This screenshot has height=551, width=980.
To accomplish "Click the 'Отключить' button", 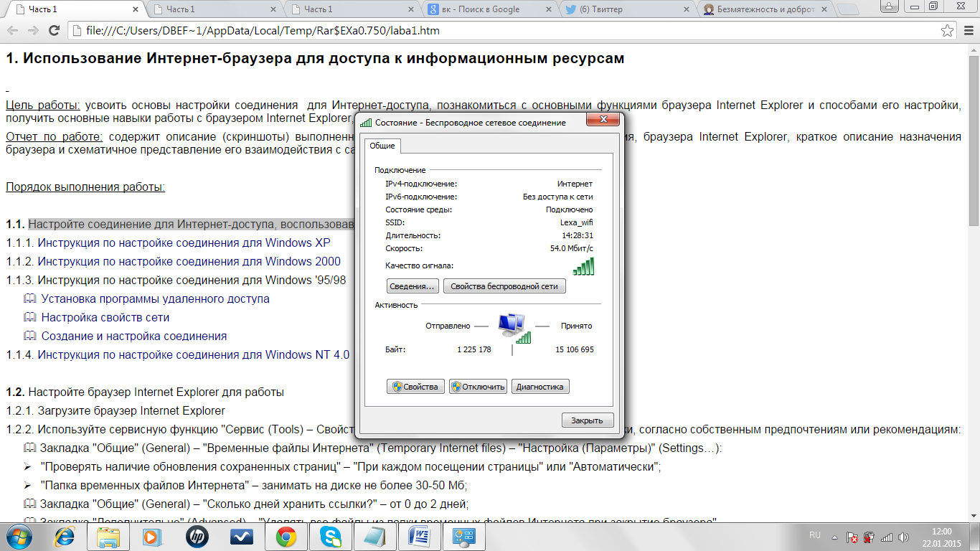I will [x=478, y=387].
